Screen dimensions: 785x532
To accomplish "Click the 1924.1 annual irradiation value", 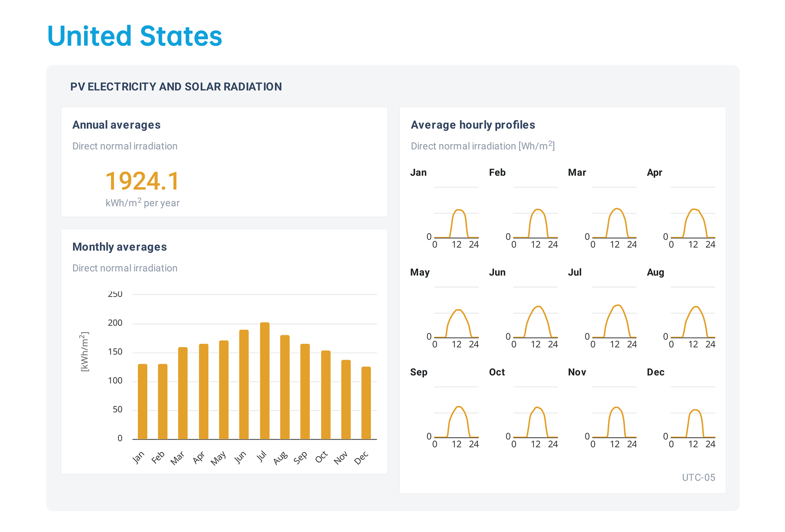I will tap(143, 181).
